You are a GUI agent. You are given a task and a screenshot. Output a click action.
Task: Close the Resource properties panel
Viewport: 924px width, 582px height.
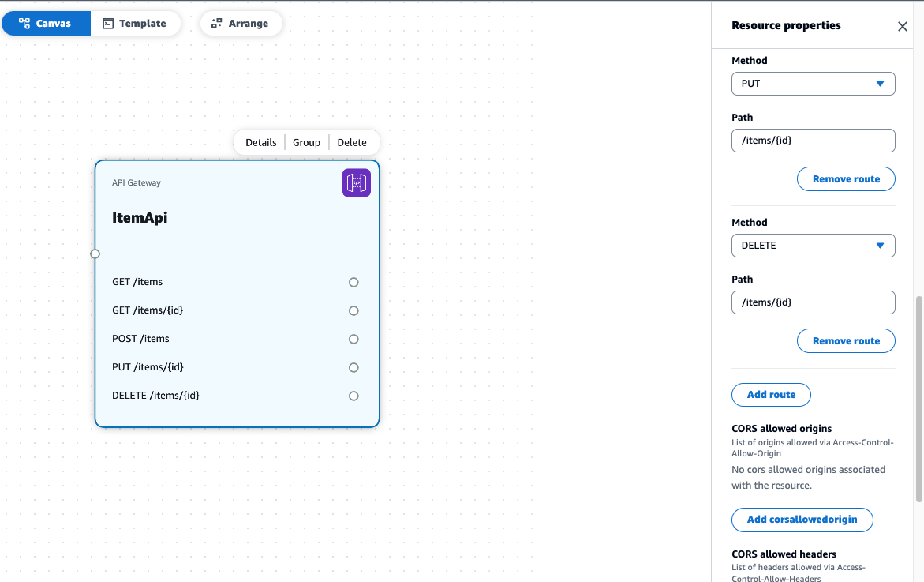[902, 25]
